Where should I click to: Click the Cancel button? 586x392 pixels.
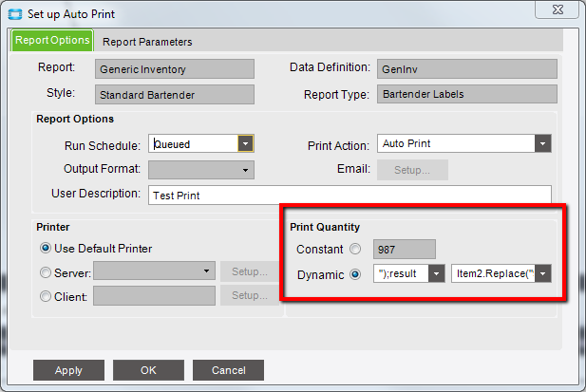pos(228,370)
